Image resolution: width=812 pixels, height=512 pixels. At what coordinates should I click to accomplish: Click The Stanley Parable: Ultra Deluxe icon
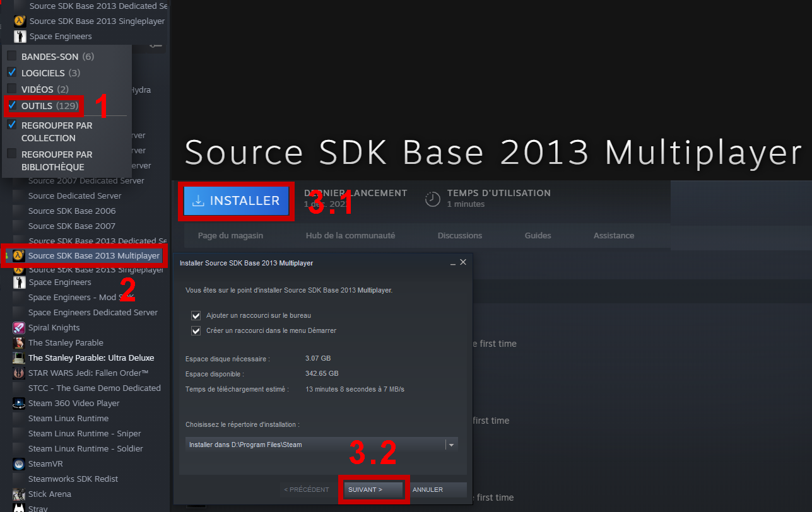point(19,358)
